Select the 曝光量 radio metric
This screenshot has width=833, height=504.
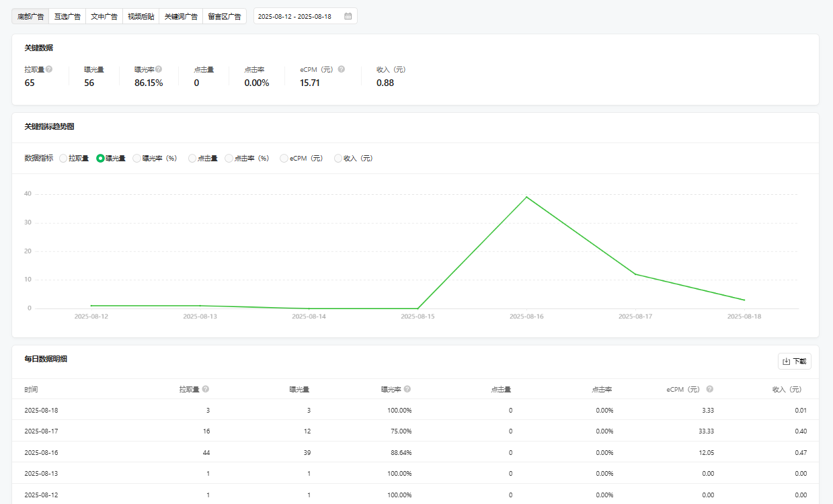[100, 159]
